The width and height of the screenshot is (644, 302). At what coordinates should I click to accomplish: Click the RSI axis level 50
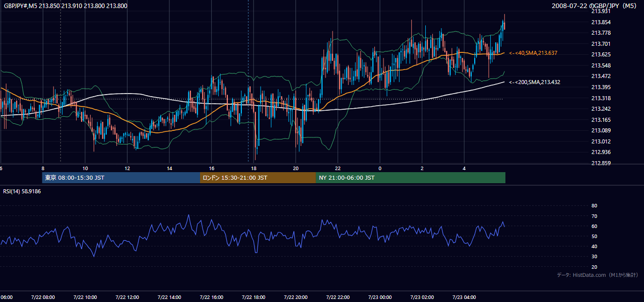coord(594,236)
